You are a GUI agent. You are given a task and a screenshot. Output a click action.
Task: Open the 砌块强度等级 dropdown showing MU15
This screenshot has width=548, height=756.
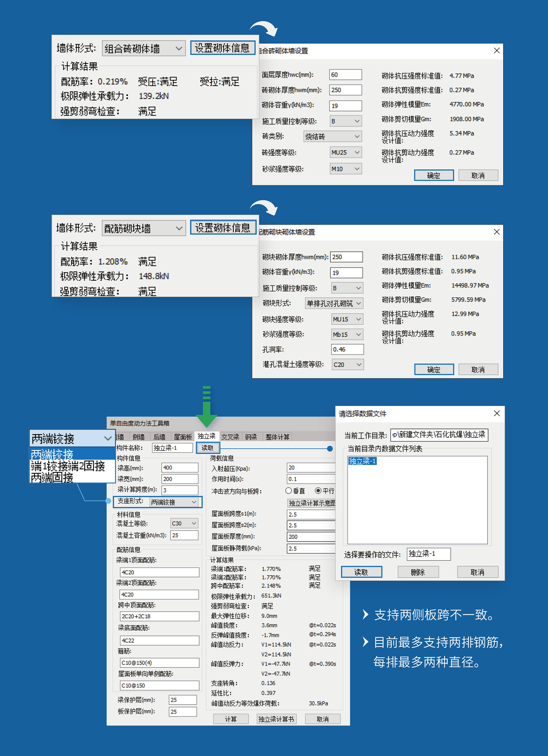coord(347,319)
